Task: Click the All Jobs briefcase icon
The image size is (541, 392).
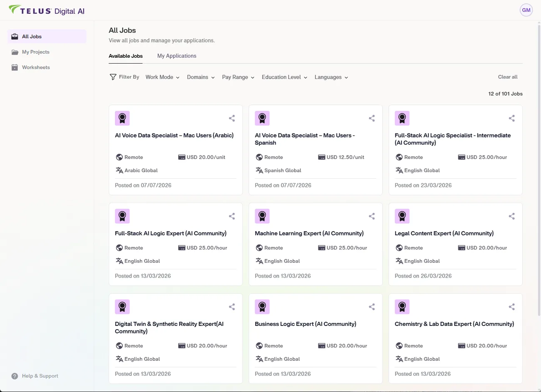Action: [15, 37]
